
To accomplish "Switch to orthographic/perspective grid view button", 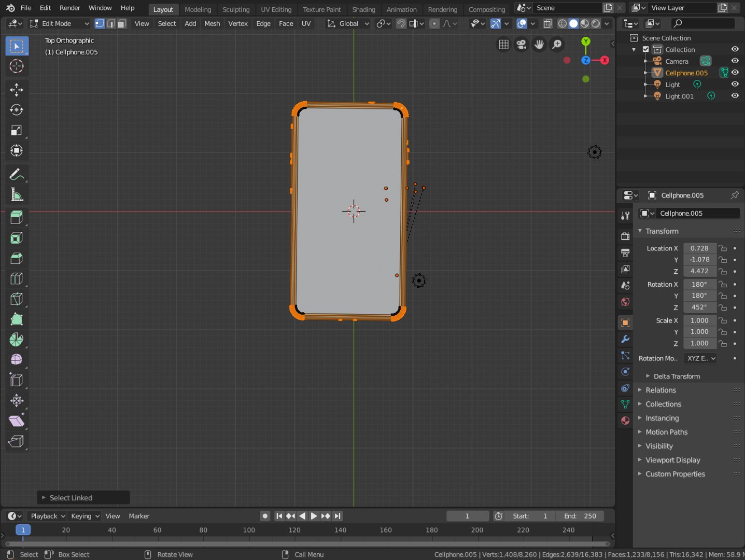I will click(x=503, y=45).
